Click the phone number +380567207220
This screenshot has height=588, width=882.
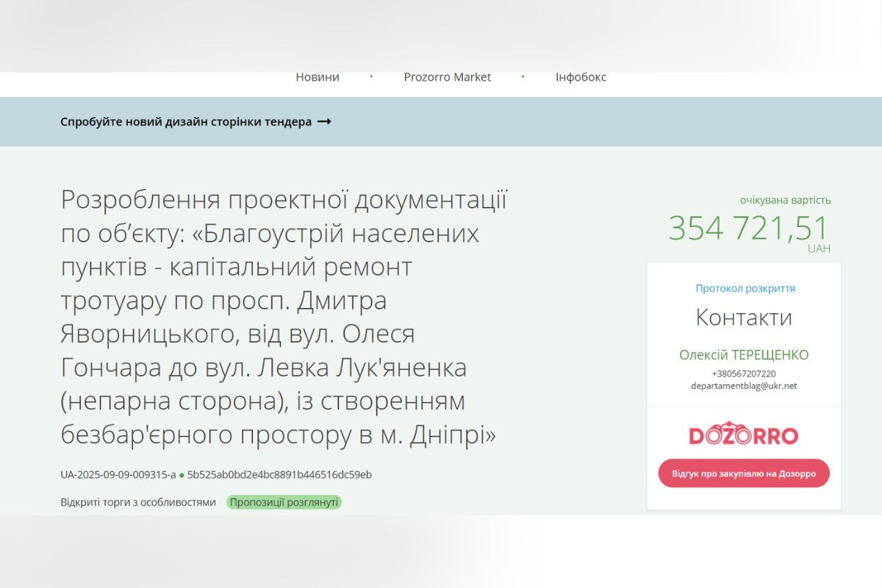pos(743,373)
